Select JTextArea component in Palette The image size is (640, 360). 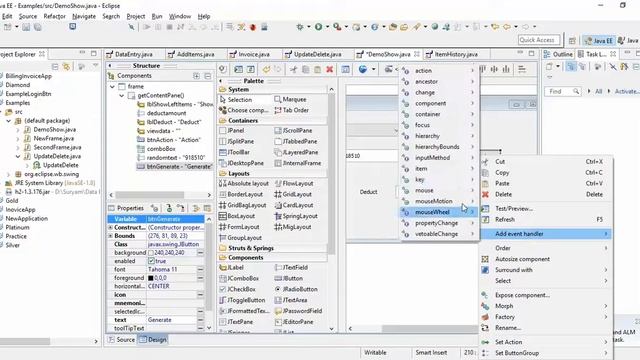click(x=291, y=300)
